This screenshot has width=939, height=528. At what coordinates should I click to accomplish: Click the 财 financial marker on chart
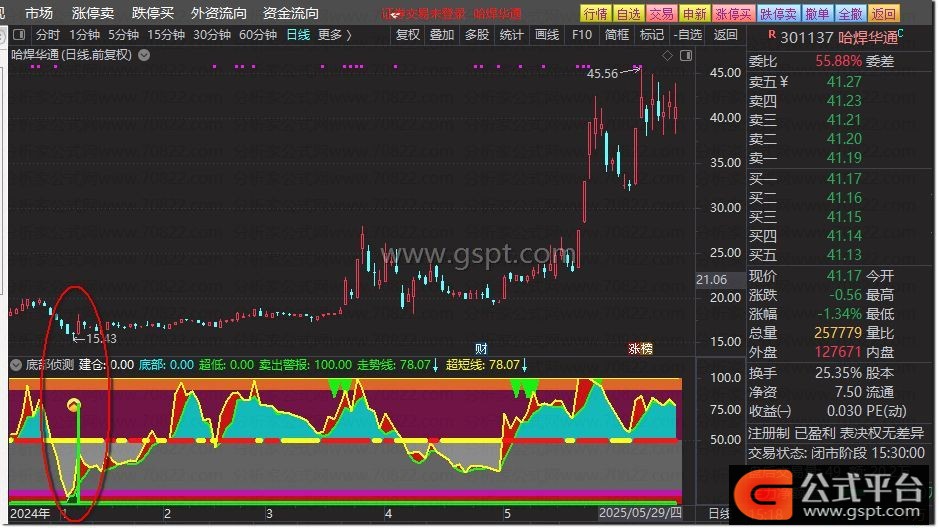[x=481, y=349]
